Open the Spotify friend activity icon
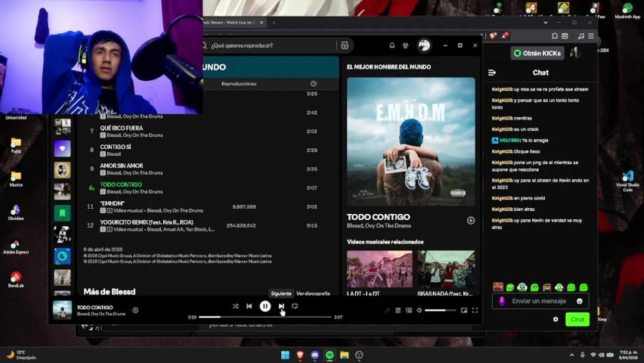 [x=406, y=45]
